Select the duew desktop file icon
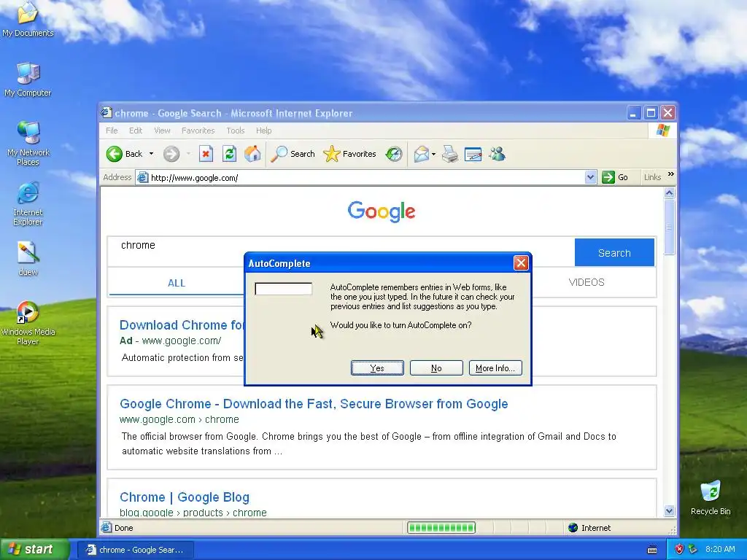747x560 pixels. (x=28, y=259)
